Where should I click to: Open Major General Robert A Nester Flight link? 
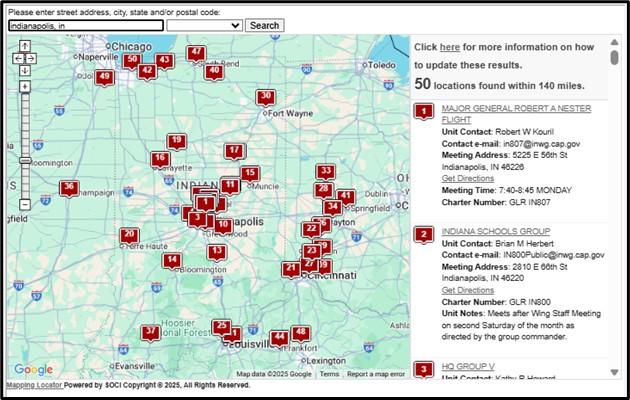(x=516, y=114)
